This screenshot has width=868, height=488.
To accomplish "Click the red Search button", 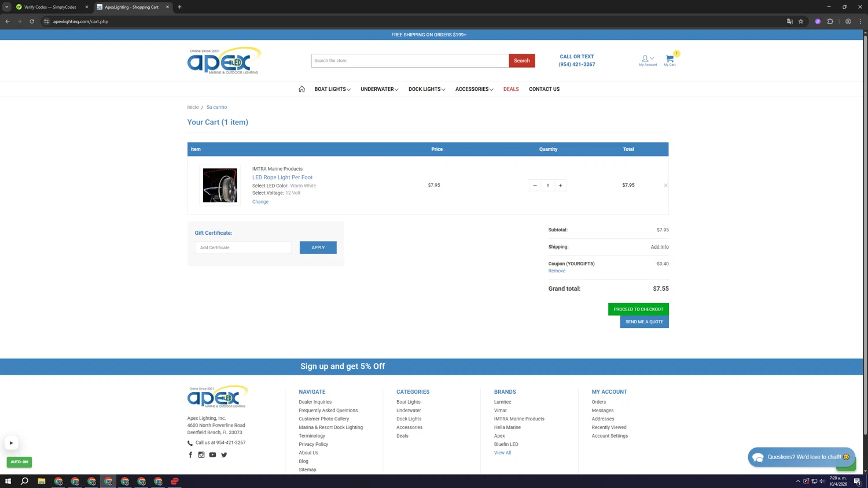I will click(522, 61).
